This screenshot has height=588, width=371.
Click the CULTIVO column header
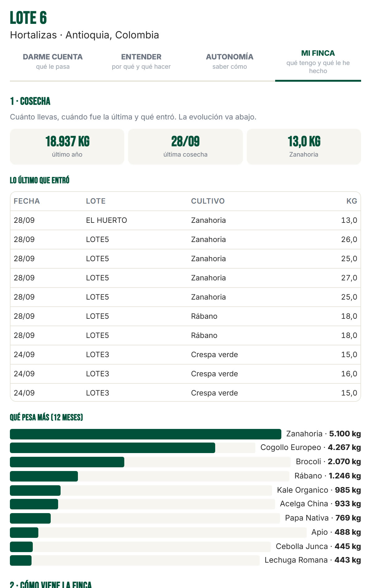208,201
